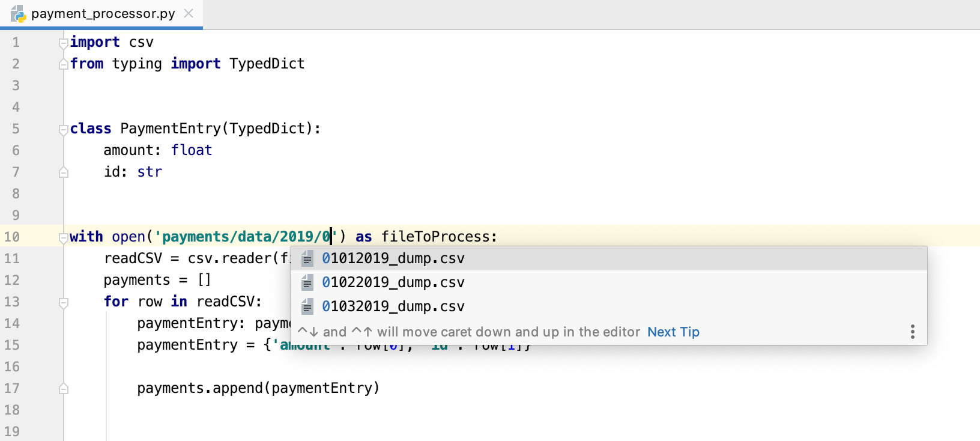Select 01022019_dump.csv completion suggestion text
The width and height of the screenshot is (980, 441).
(393, 282)
